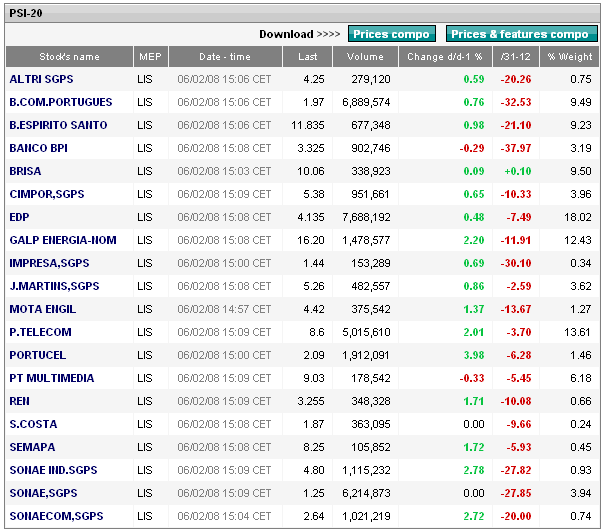The image size is (605, 531).
Task: Click the Prices compo download button
Action: tap(392, 34)
